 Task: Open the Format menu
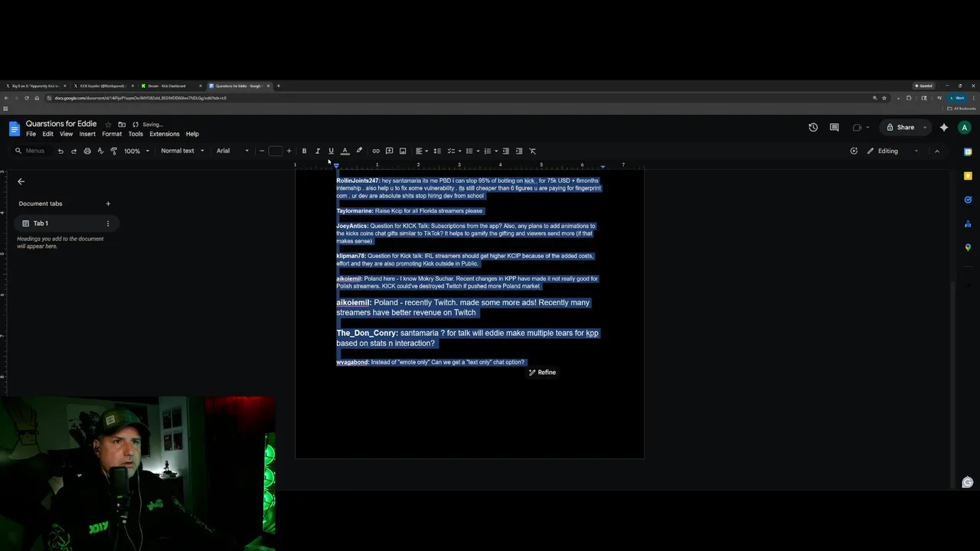pos(112,134)
